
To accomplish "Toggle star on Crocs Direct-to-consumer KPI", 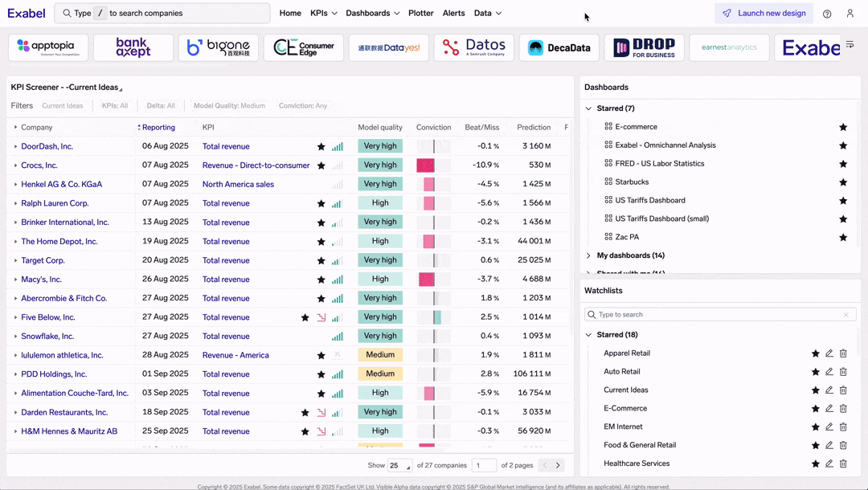I will [321, 165].
